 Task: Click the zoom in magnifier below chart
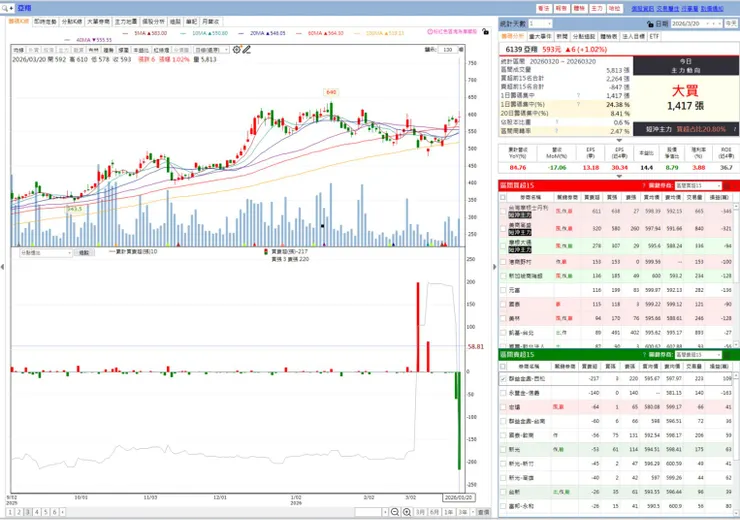407,512
